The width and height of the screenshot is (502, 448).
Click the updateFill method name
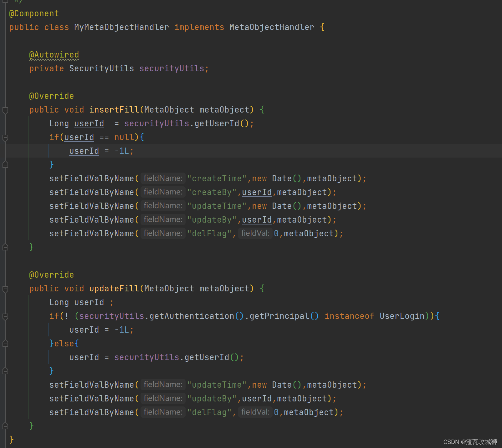[x=114, y=289]
